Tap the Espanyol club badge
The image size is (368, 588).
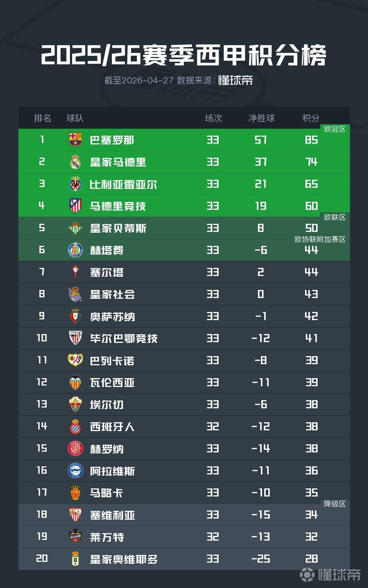coord(75,426)
